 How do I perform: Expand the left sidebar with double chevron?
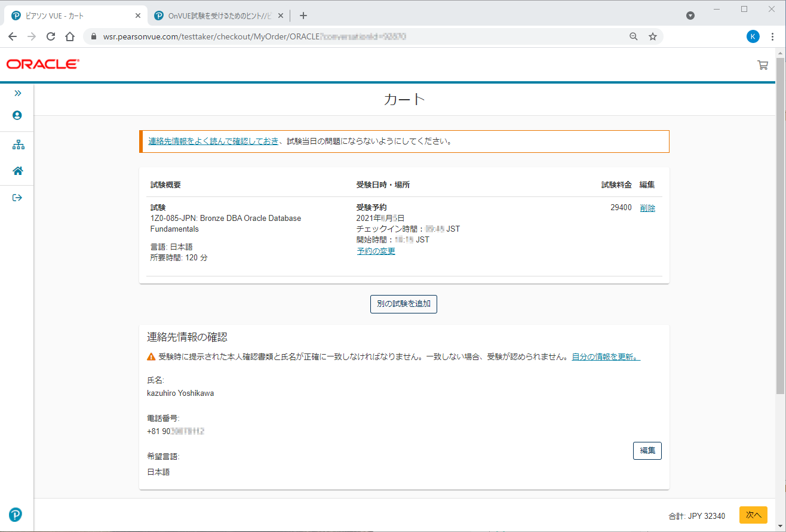point(17,93)
